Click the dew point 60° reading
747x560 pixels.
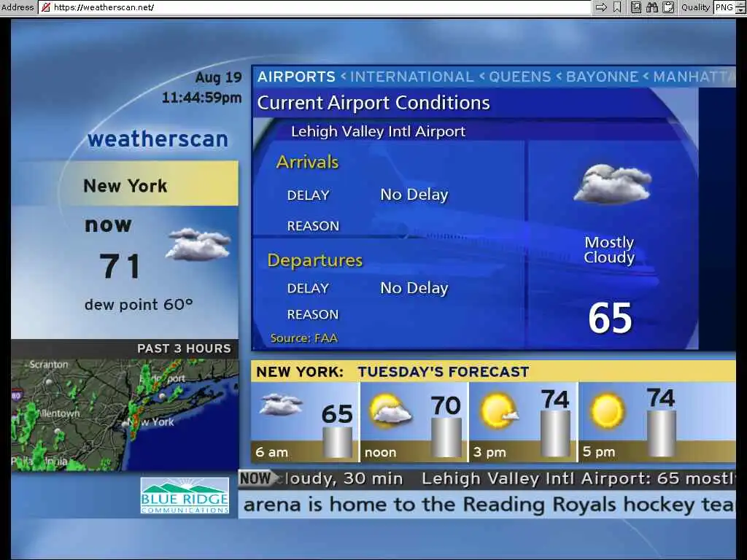[x=139, y=304]
